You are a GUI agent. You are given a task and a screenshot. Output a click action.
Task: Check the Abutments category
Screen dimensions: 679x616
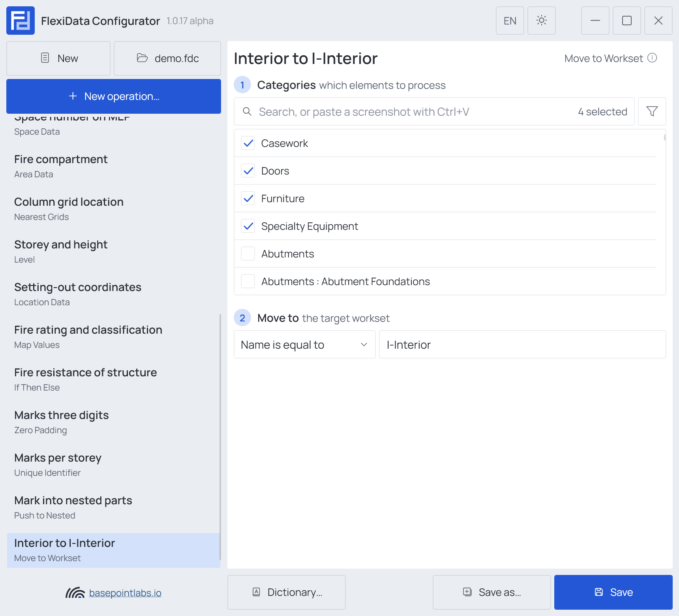(x=248, y=254)
